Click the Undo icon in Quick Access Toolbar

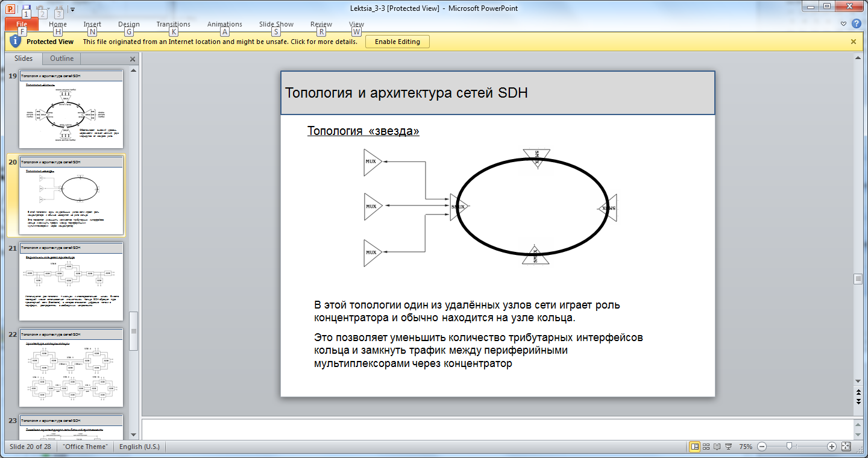click(40, 8)
